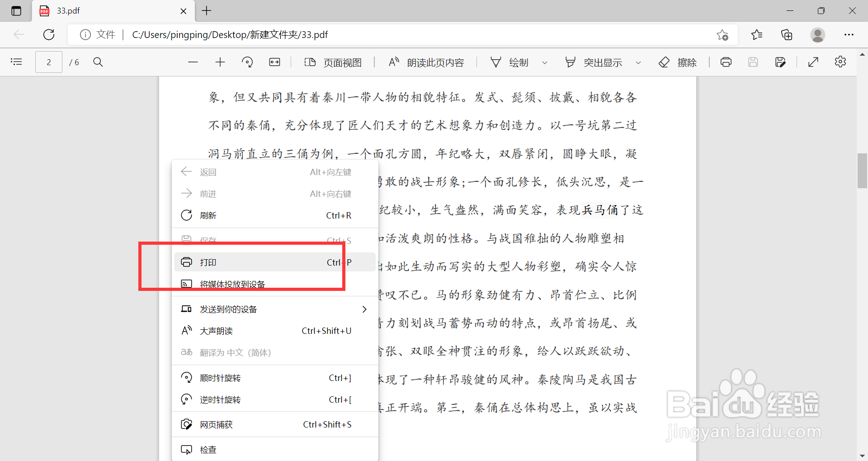Add this page to favorites star icon
The image size is (868, 461).
pyautogui.click(x=722, y=35)
